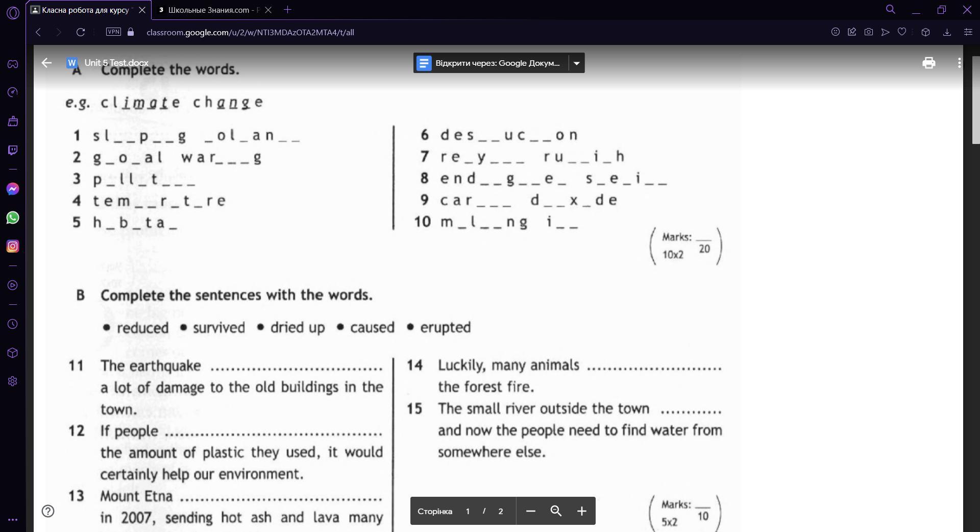Close the document preview with back arrow
The image size is (980, 532).
pos(46,63)
